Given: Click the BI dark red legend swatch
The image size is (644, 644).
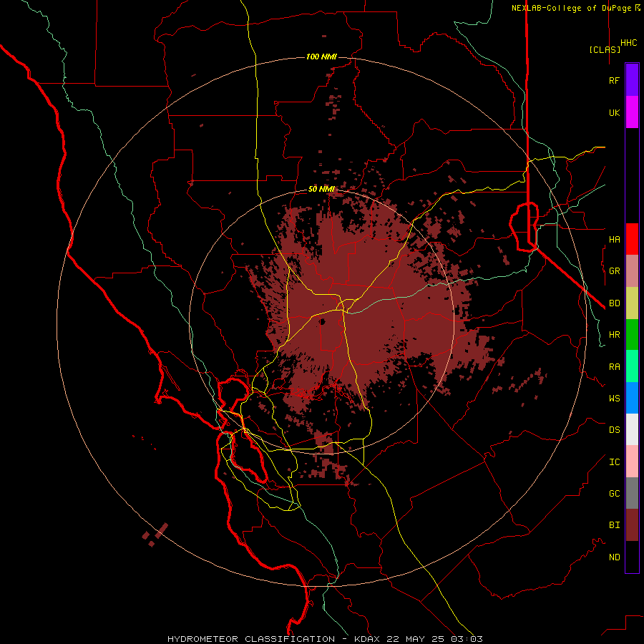Looking at the screenshot, I should point(632,525).
